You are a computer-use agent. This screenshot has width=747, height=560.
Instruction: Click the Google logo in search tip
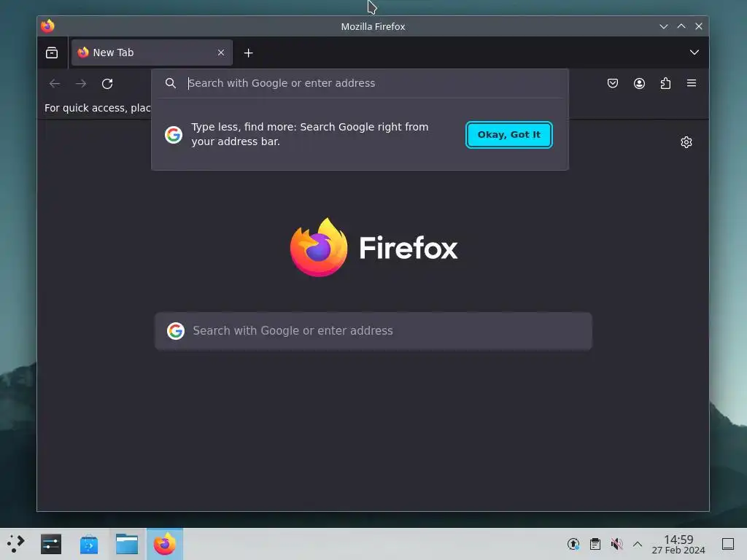click(x=174, y=135)
